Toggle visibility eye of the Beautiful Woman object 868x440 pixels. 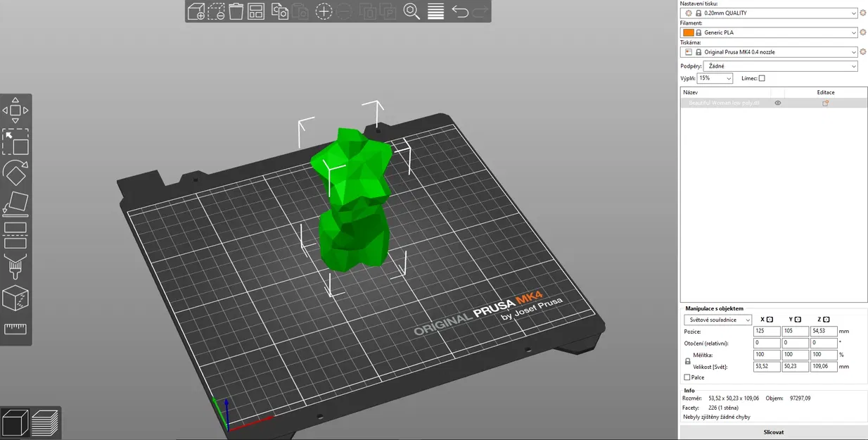[778, 103]
